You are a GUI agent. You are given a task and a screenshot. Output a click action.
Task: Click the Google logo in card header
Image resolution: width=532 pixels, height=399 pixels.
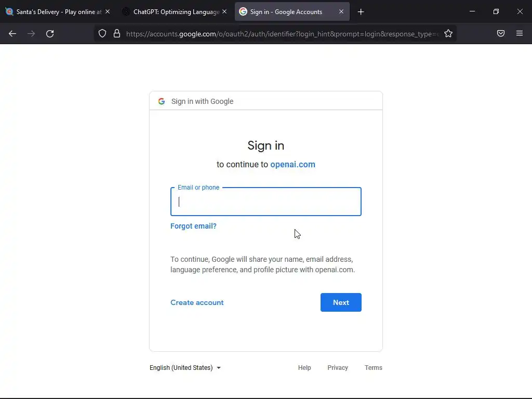(x=162, y=101)
